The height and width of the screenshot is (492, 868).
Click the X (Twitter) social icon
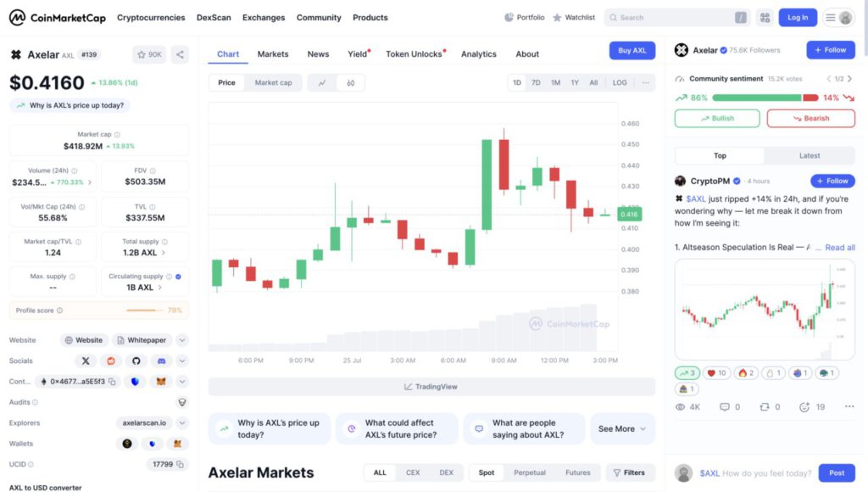pyautogui.click(x=86, y=361)
